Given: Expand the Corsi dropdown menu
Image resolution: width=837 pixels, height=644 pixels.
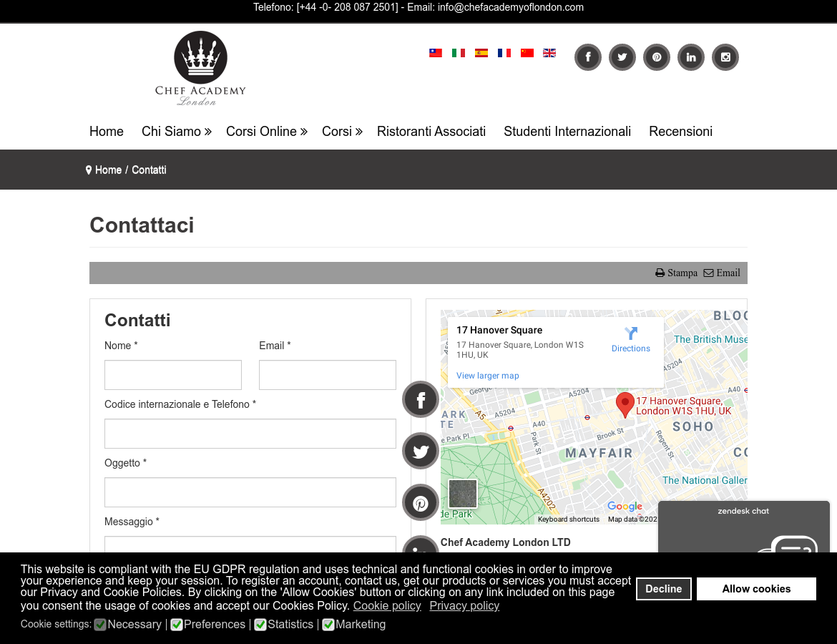Looking at the screenshot, I should pos(342,132).
